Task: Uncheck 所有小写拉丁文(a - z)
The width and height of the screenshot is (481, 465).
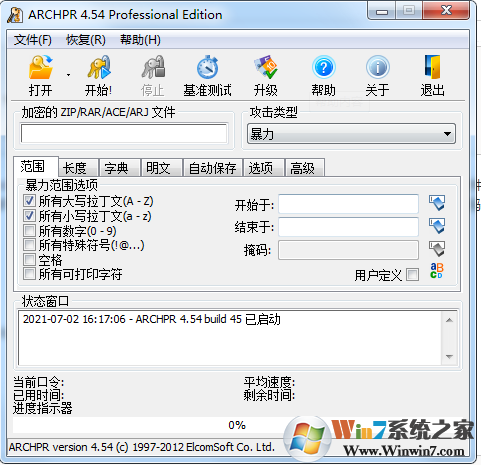Action: click(x=29, y=216)
